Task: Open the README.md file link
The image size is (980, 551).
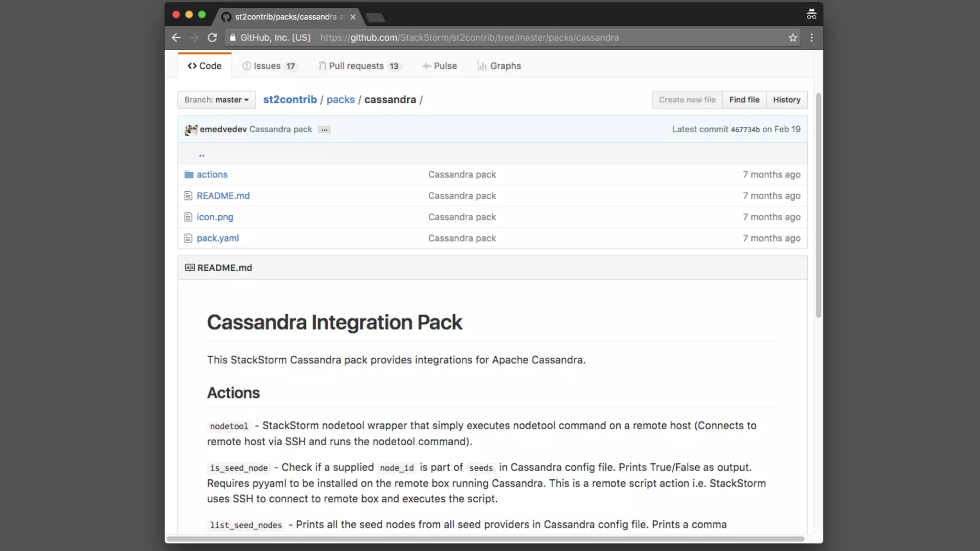Action: tap(223, 196)
